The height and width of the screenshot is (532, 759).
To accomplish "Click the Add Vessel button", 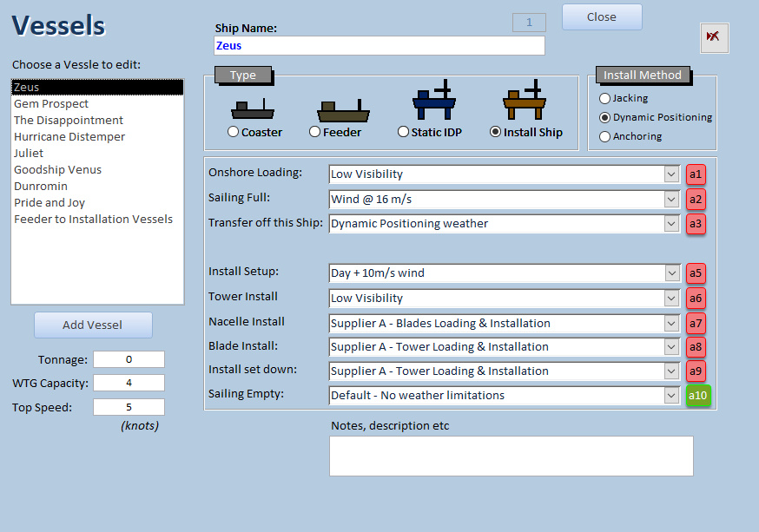I will click(93, 325).
